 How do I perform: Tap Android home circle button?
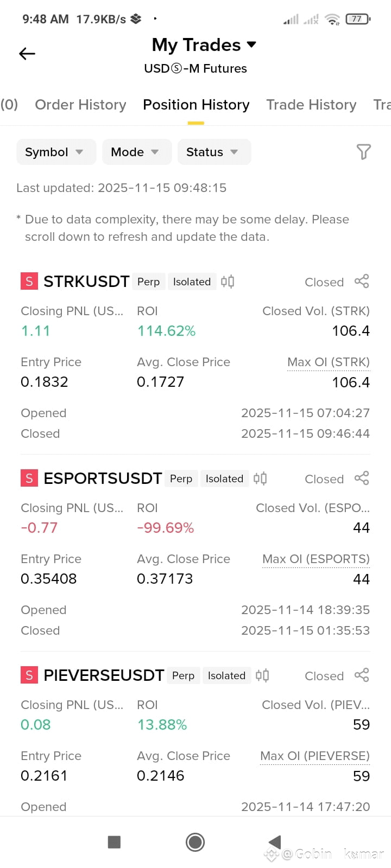tap(195, 842)
